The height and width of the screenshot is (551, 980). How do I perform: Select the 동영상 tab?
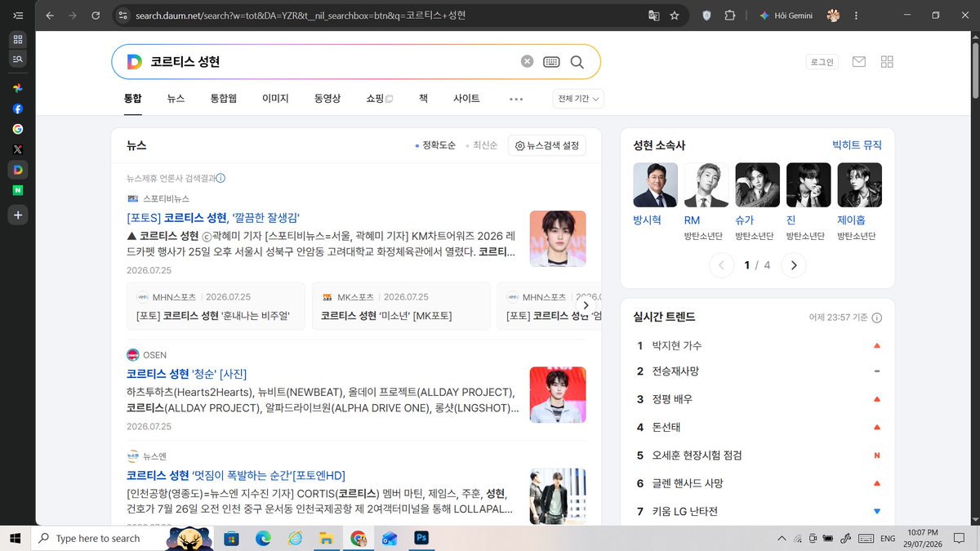(x=327, y=99)
